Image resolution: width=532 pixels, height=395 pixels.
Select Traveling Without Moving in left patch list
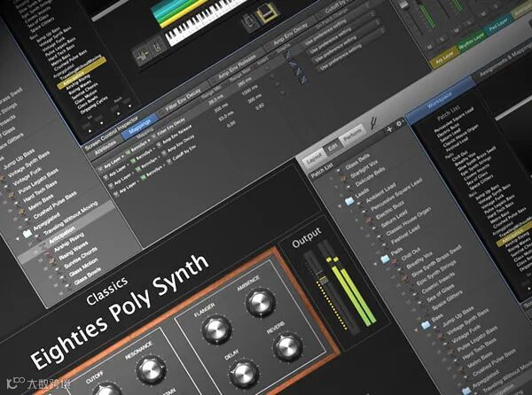[x=71, y=216]
